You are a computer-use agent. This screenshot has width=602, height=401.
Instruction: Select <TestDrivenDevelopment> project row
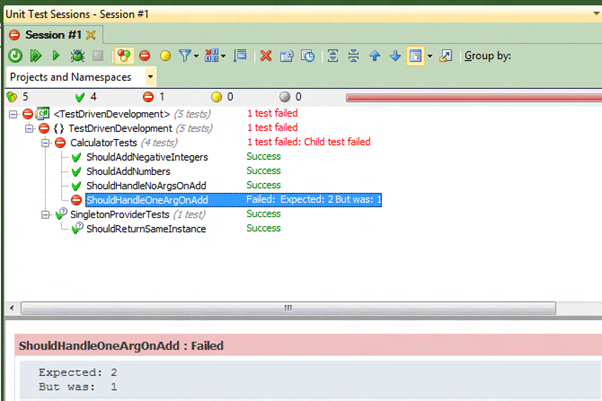pos(112,114)
